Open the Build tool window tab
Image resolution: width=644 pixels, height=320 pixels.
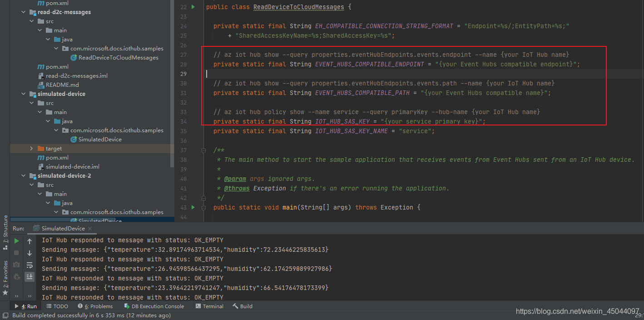click(x=243, y=306)
